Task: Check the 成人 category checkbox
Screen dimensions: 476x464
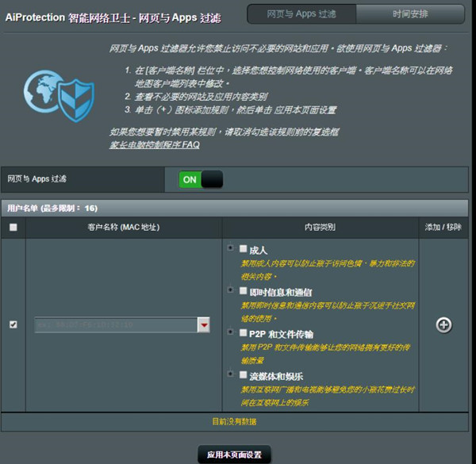Action: 244,250
